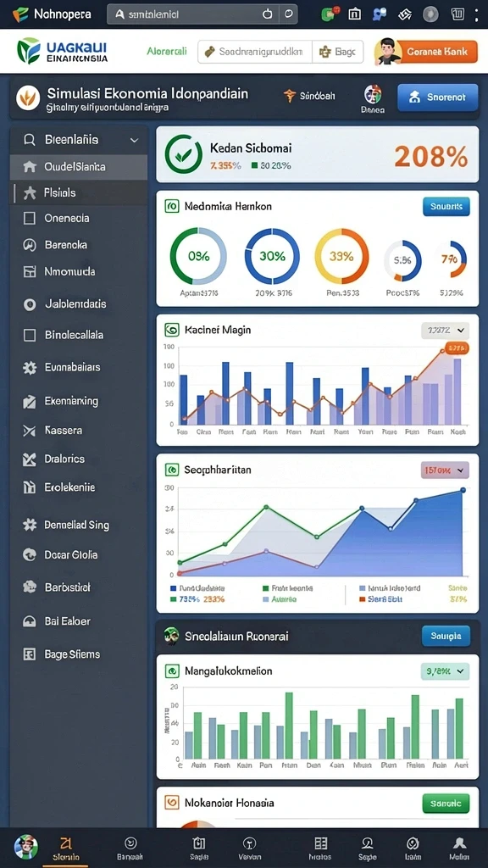488x868 pixels.
Task: Open the Mangalukokmelion green percentage dropdown
Action: (x=446, y=671)
